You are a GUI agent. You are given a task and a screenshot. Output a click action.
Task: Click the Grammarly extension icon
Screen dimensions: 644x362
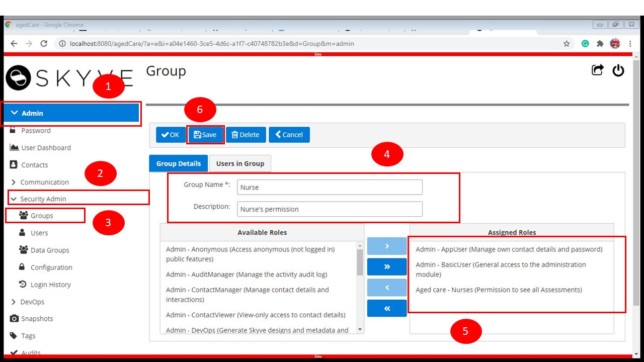(x=585, y=44)
